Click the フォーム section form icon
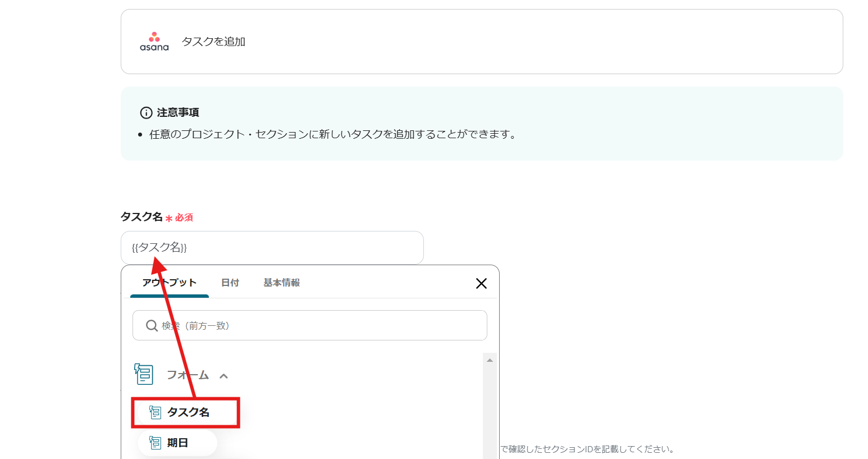The image size is (868, 459). pos(144,374)
